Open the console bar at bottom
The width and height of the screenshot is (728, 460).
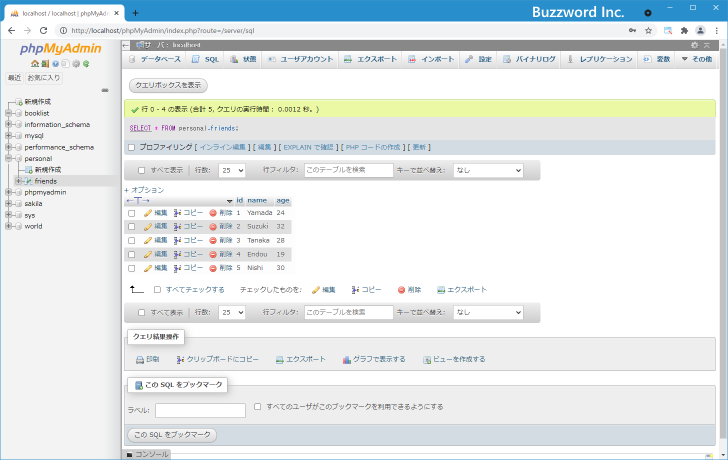147,454
